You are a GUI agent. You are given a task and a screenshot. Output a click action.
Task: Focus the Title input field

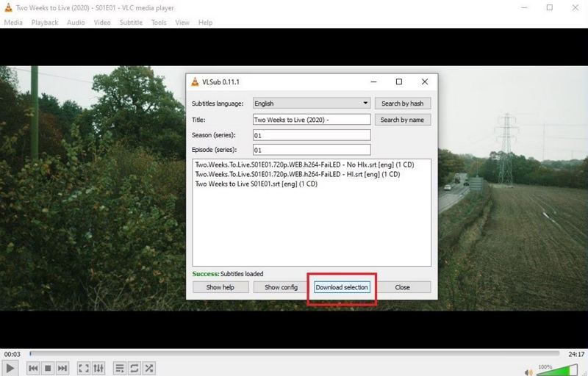312,120
